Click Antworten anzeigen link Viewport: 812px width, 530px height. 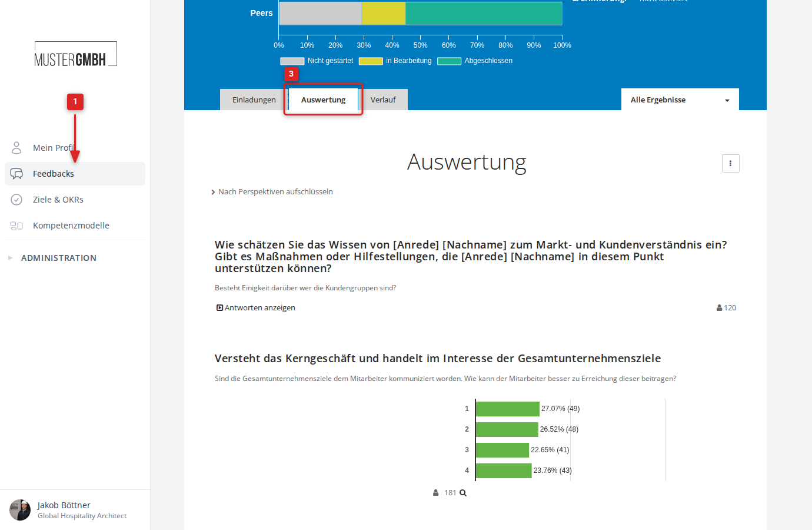pyautogui.click(x=260, y=308)
